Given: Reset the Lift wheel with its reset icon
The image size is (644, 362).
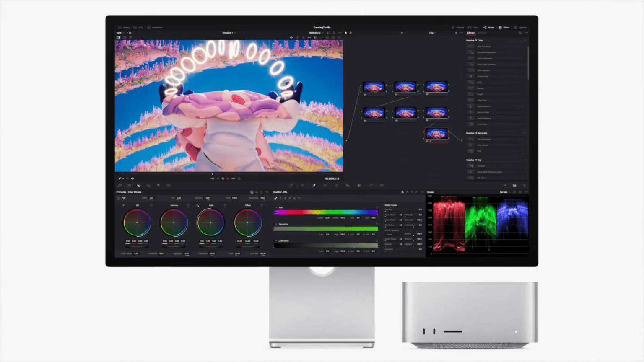Looking at the screenshot, I should coord(151,205).
